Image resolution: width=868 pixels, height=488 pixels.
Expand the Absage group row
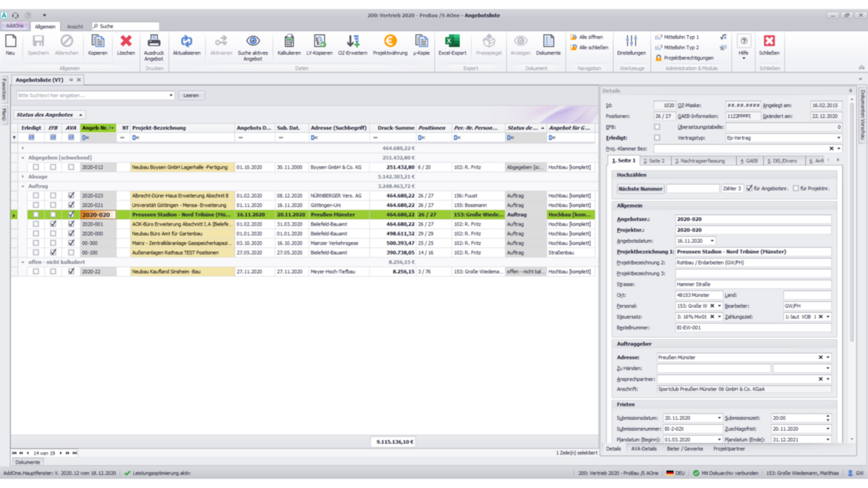23,176
